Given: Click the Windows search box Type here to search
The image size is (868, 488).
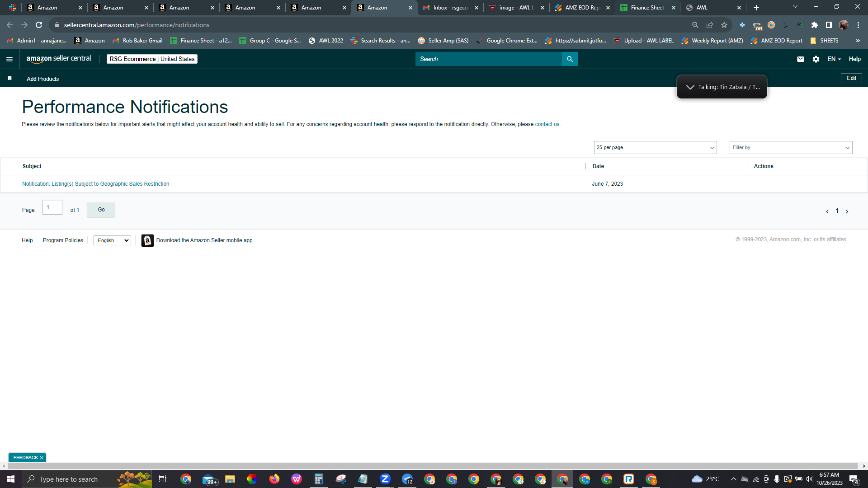Looking at the screenshot, I should pos(87,479).
